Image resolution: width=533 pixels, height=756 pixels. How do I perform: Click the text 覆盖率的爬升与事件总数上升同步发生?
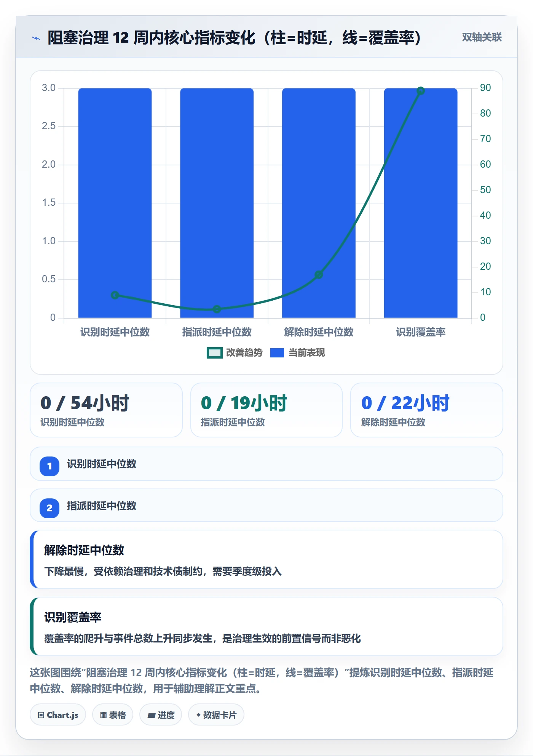pos(128,638)
